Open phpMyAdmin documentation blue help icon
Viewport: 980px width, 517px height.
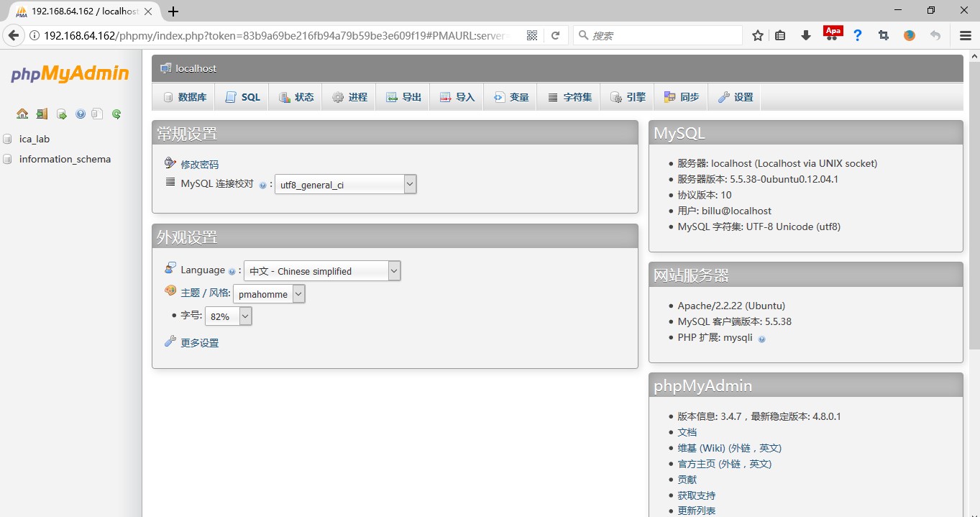click(x=81, y=114)
